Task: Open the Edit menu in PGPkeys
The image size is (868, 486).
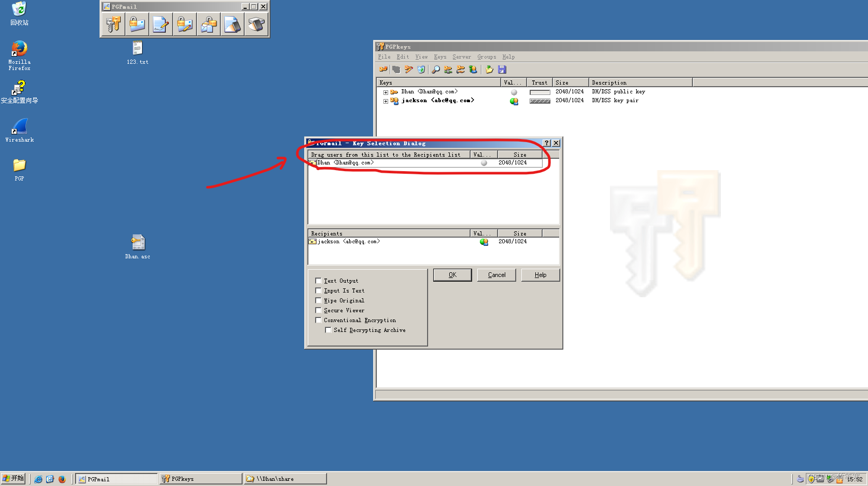Action: (403, 57)
